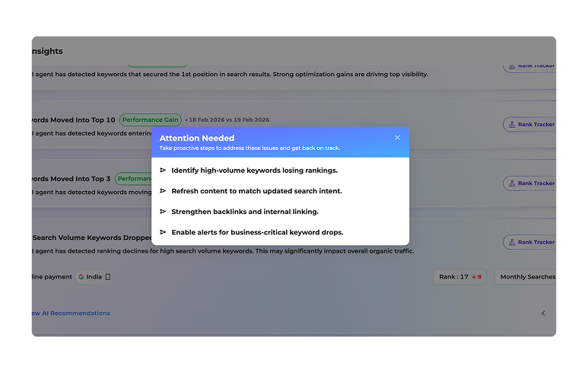Close the Attention Needed dialog
Viewport: 588px width, 373px height.
[x=397, y=138]
